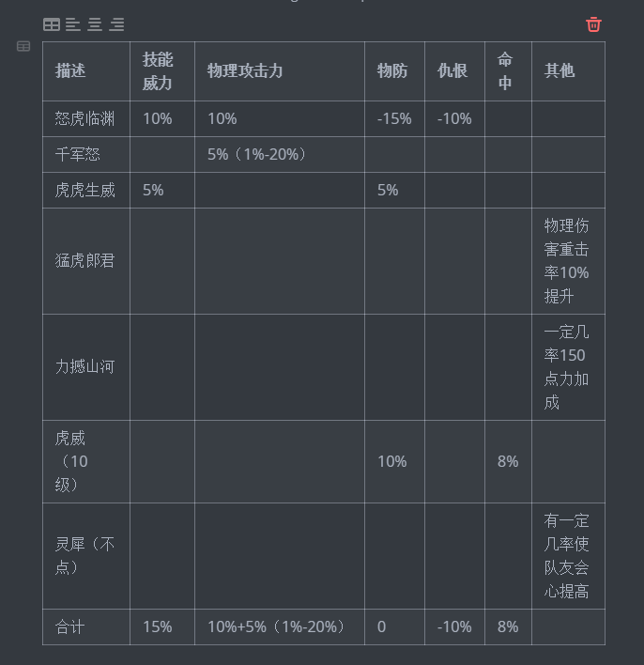Center-align the table
Screen dimensions: 644x665
(95, 24)
